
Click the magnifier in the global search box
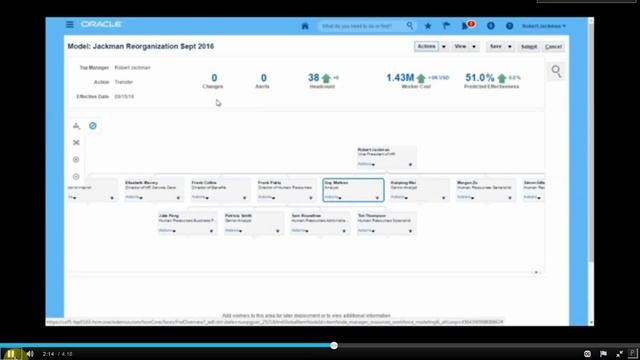pyautogui.click(x=410, y=26)
